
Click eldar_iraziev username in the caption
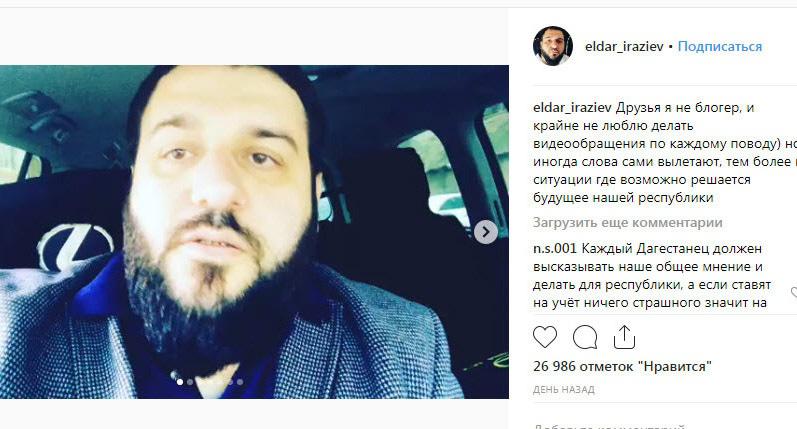point(572,108)
